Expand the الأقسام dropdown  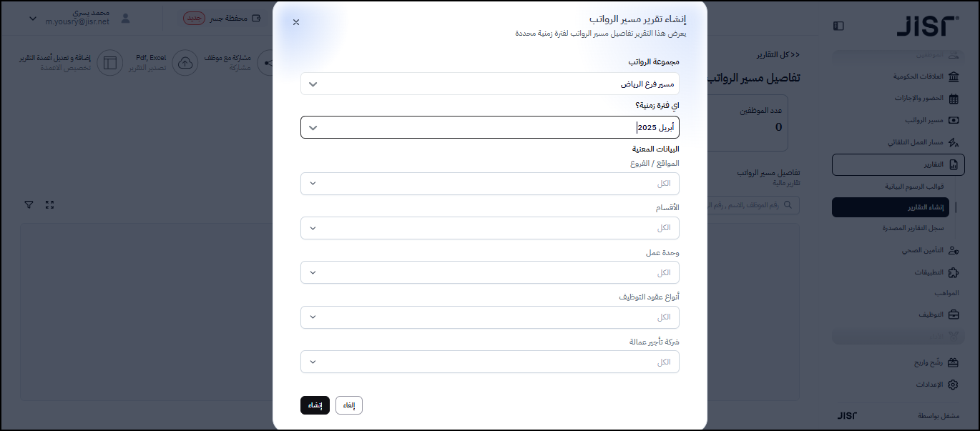point(489,228)
